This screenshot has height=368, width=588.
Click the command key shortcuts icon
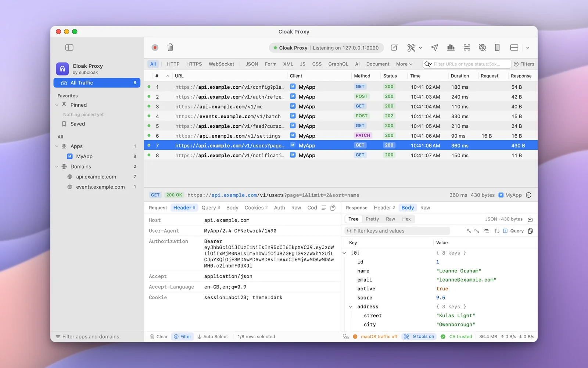tap(467, 47)
